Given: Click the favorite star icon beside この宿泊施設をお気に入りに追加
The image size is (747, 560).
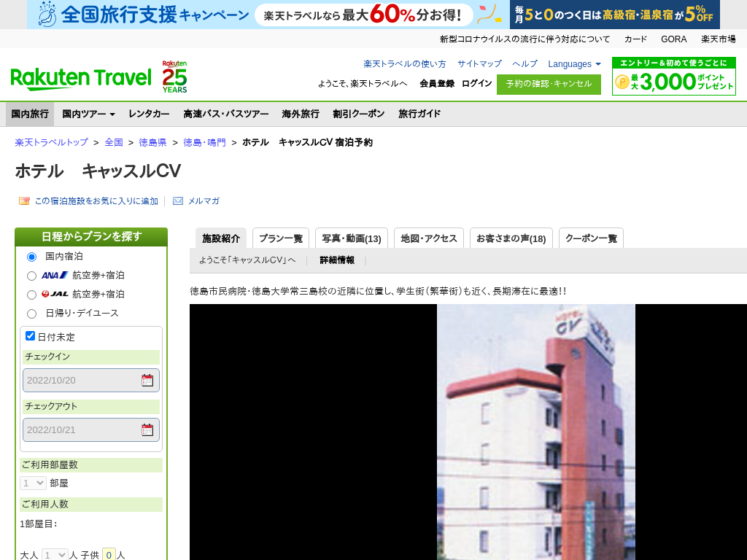Looking at the screenshot, I should [x=24, y=201].
